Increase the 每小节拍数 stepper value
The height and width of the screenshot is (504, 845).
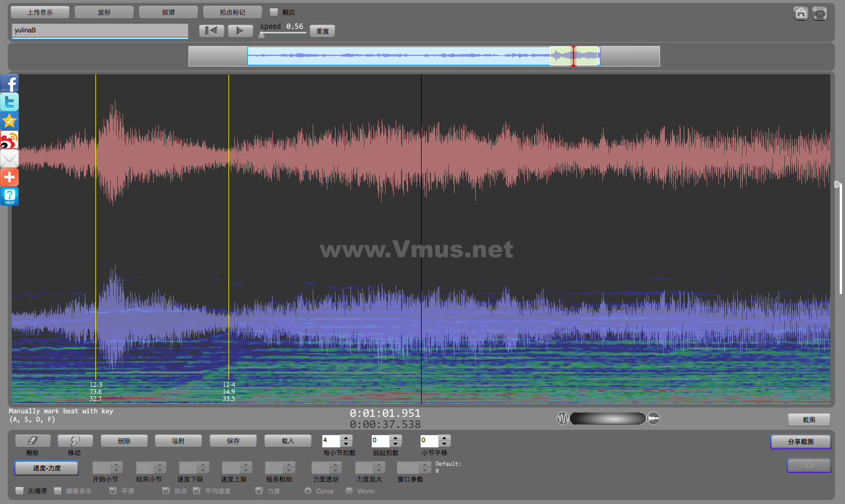(346, 437)
